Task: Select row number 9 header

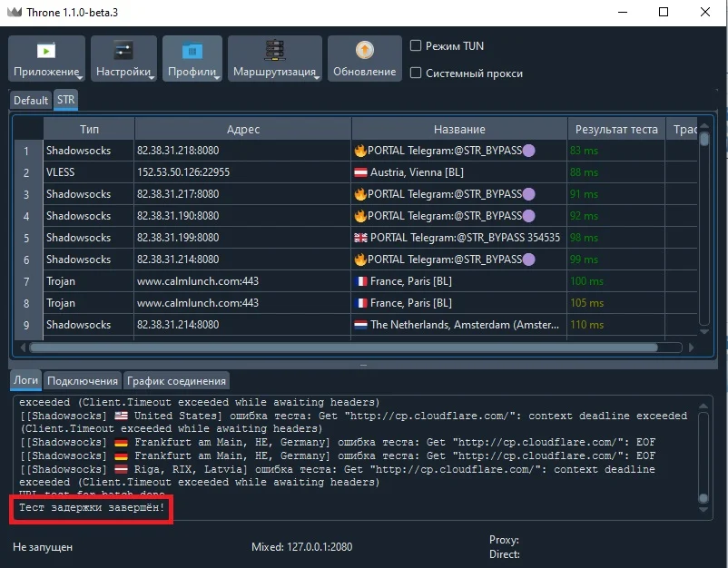Action: click(x=26, y=325)
